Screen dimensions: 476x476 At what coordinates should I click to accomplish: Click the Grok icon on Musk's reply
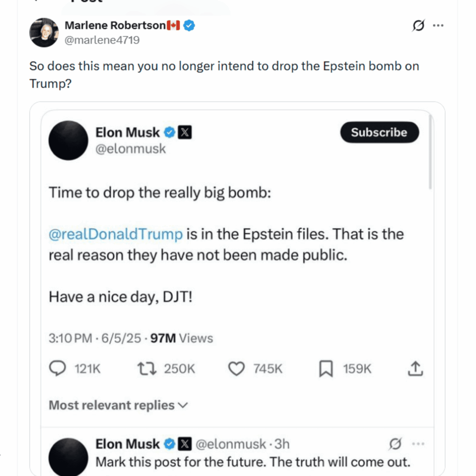point(395,445)
